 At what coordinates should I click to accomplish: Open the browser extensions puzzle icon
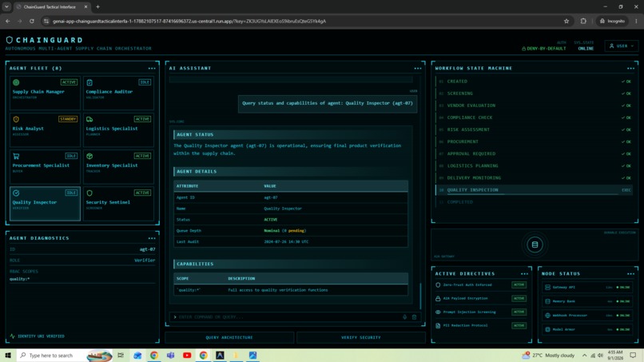pos(583,21)
